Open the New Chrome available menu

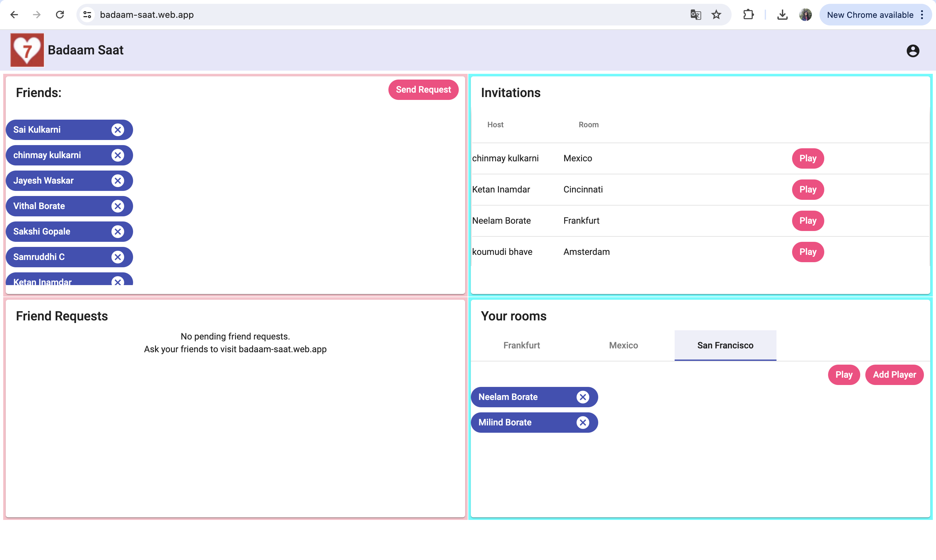coord(875,15)
